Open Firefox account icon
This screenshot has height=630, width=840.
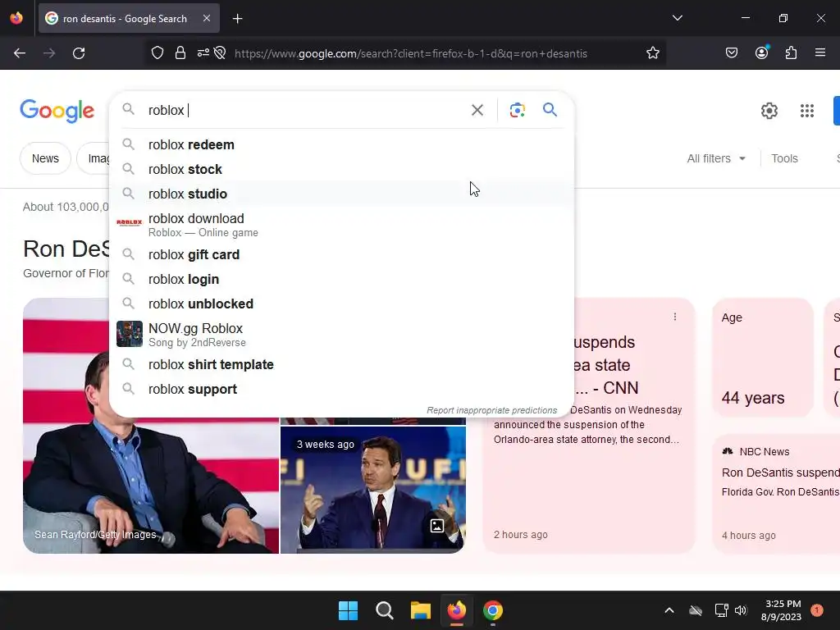(x=761, y=52)
